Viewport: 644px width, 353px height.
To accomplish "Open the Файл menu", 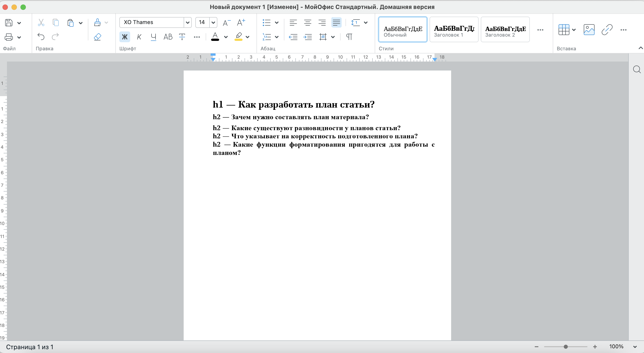I will pyautogui.click(x=10, y=48).
